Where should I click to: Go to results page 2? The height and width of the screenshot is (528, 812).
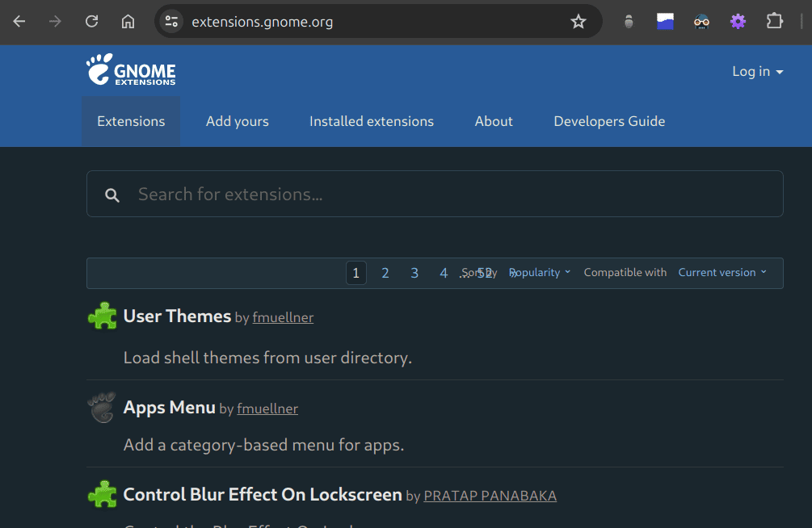pyautogui.click(x=385, y=273)
